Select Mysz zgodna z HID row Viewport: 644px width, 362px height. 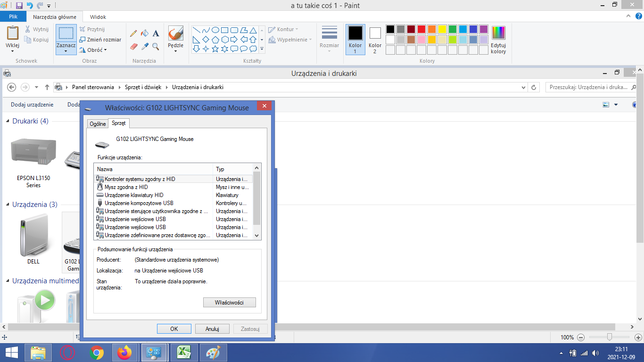click(x=126, y=187)
